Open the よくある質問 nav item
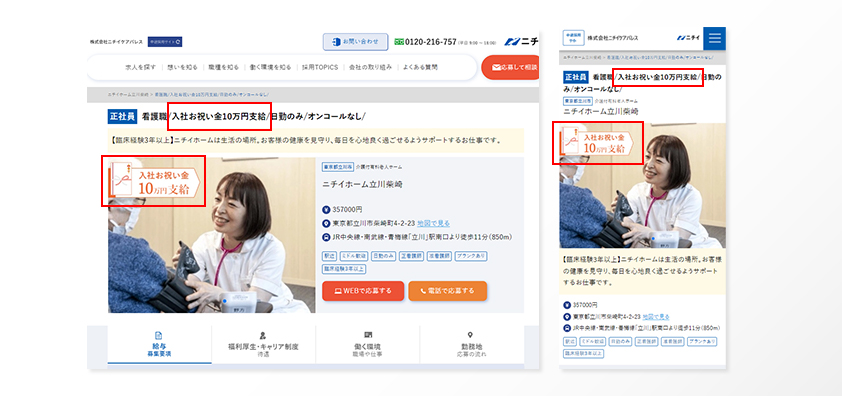The width and height of the screenshot is (842, 396). (420, 68)
